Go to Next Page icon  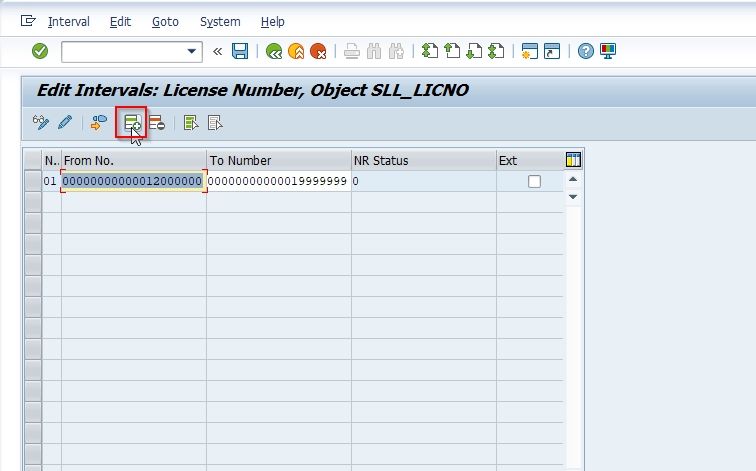tap(474, 51)
